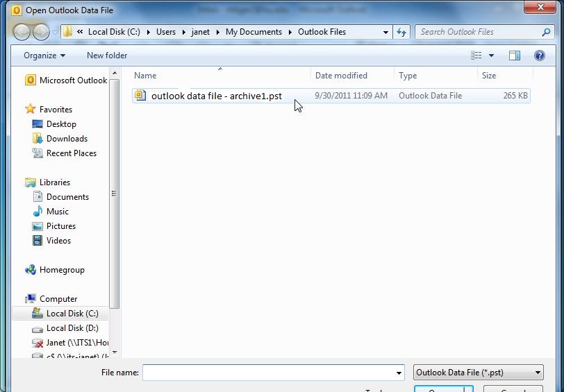564x392 pixels.
Task: Select Computer in navigation pane
Action: 58,299
